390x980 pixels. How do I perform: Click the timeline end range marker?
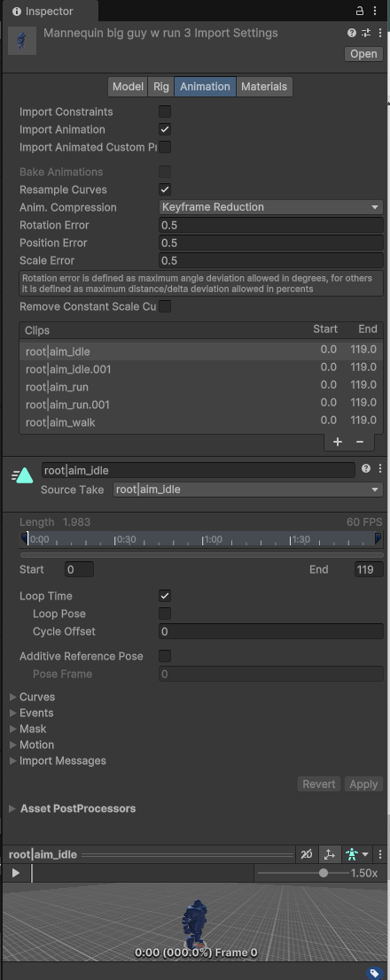point(378,538)
